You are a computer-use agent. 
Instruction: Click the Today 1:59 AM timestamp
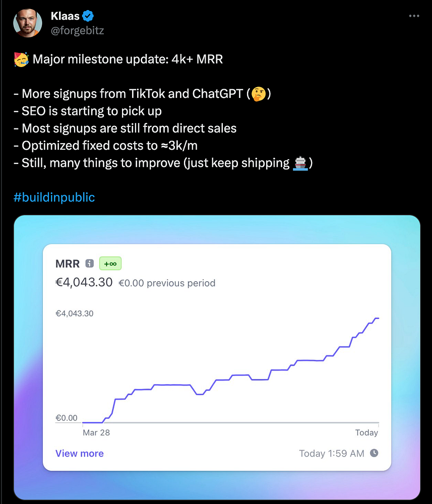(x=332, y=453)
